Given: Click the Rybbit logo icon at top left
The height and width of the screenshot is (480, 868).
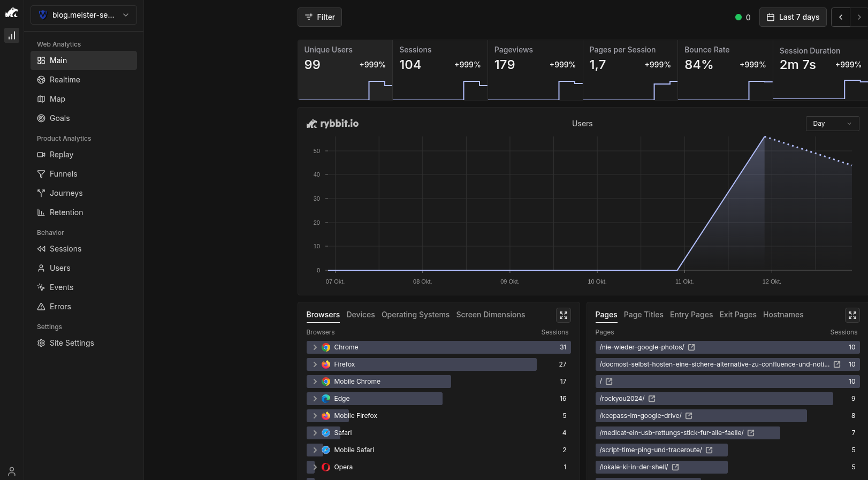Looking at the screenshot, I should click(12, 12).
